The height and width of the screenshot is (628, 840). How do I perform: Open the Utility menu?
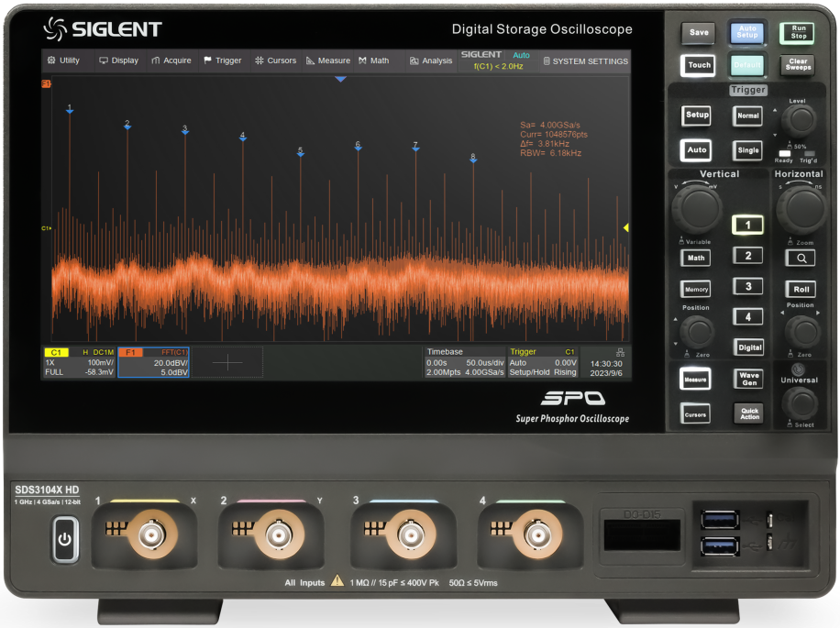63,61
